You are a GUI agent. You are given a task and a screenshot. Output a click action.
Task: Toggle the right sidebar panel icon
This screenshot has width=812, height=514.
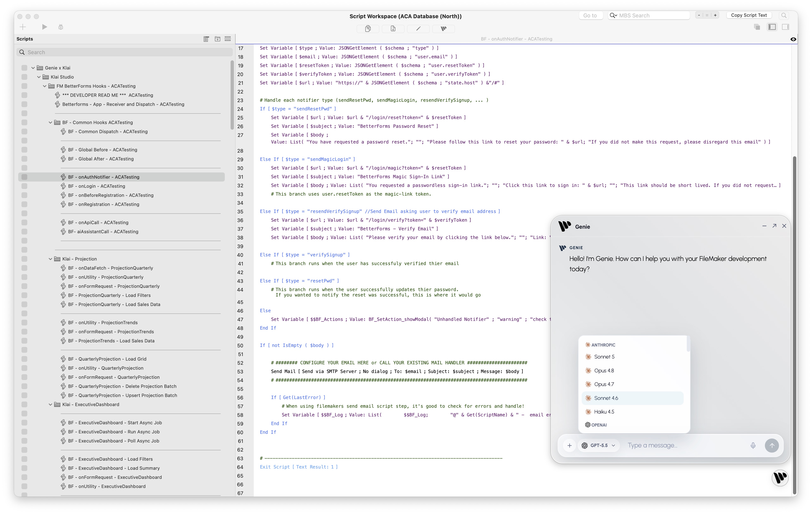point(786,27)
